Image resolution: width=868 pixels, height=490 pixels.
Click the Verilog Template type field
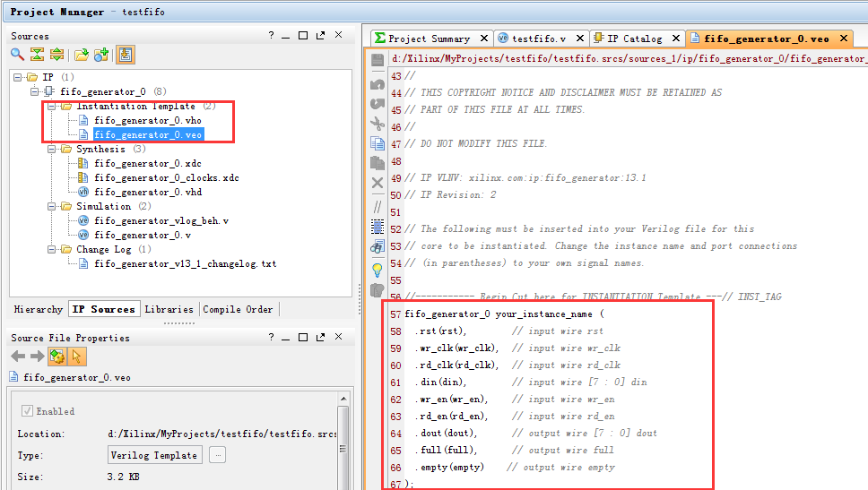(154, 455)
